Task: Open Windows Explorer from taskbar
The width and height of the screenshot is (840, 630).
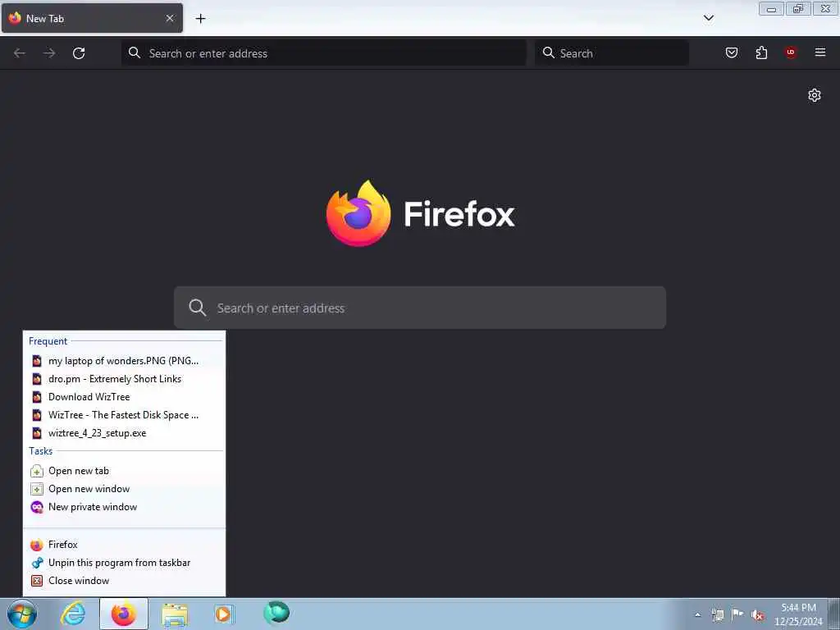Action: (x=176, y=614)
